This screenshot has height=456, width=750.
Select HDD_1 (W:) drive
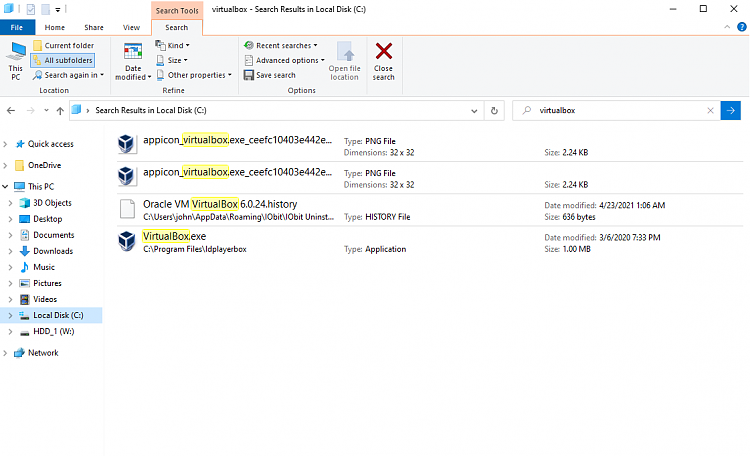click(54, 332)
